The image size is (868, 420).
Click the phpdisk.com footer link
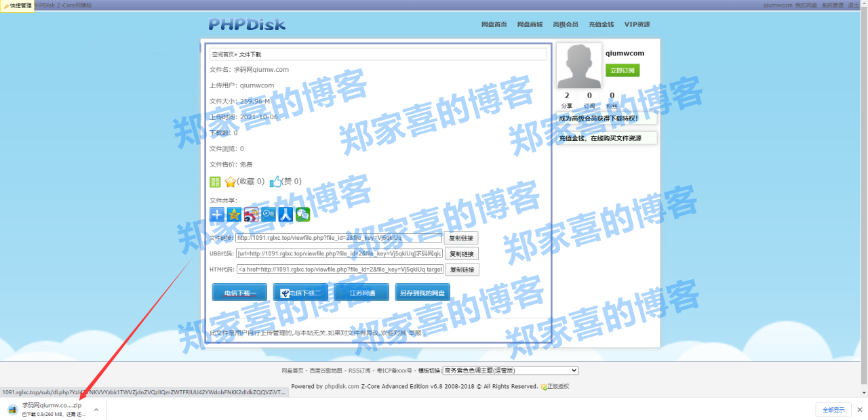pyautogui.click(x=342, y=387)
